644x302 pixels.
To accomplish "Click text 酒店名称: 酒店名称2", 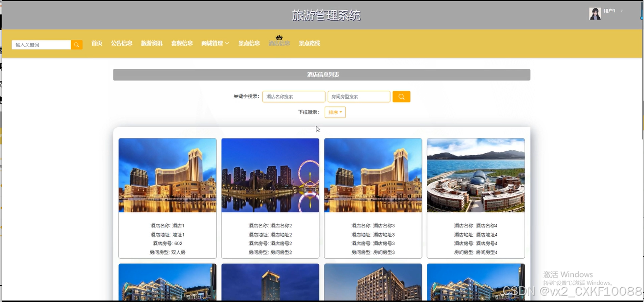I will pyautogui.click(x=270, y=226).
